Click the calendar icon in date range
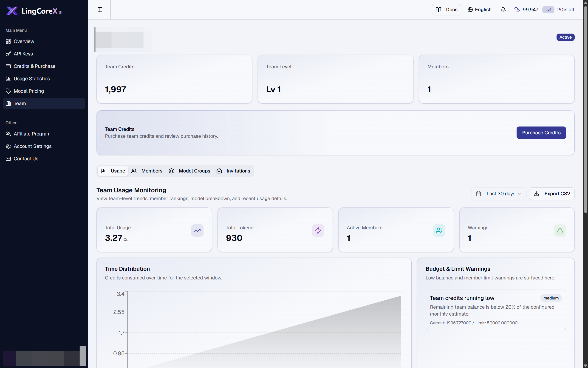This screenshot has width=588, height=368. coord(478,194)
